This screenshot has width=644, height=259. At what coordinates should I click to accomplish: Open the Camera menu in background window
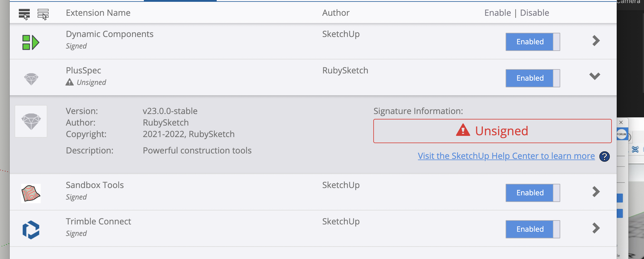pyautogui.click(x=628, y=2)
